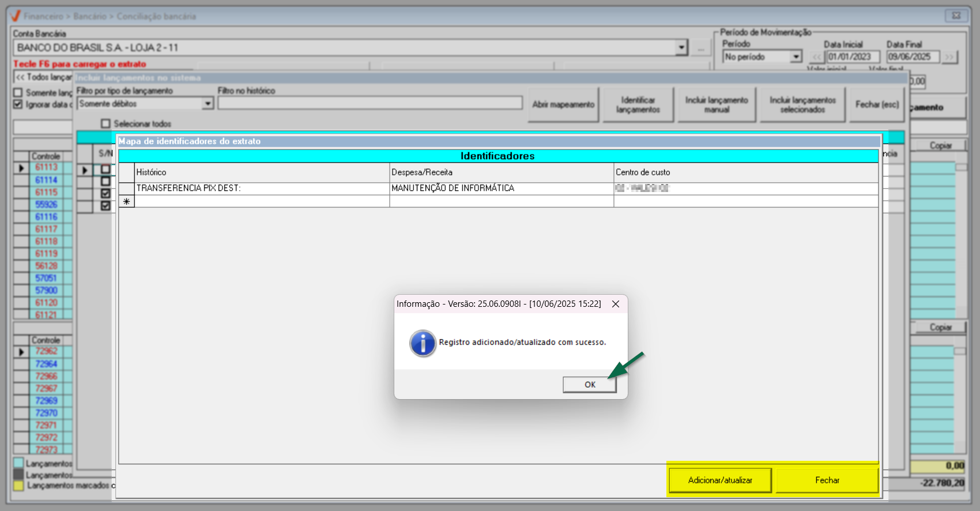Click OK in the Informação dialog
Viewport: 980px width, 511px height.
[590, 385]
